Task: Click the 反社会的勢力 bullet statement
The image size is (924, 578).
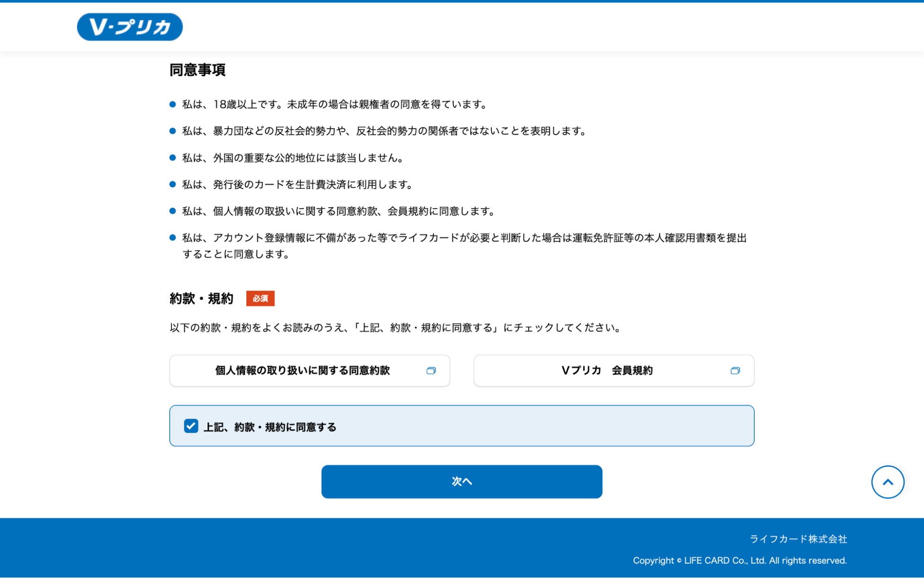Action: 384,131
